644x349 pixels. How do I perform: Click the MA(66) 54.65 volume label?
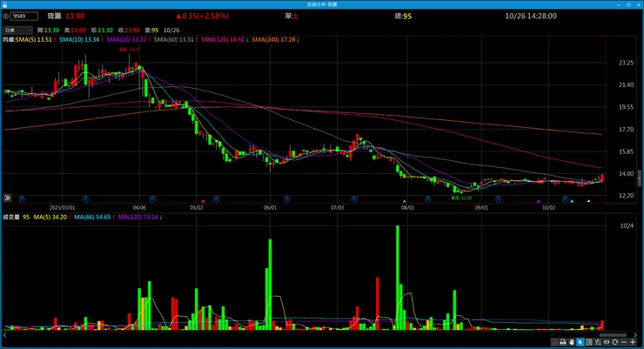click(92, 218)
